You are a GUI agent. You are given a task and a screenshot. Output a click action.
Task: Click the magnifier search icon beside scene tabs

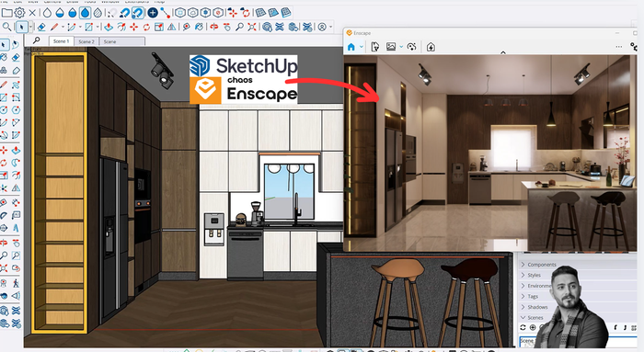[37, 40]
